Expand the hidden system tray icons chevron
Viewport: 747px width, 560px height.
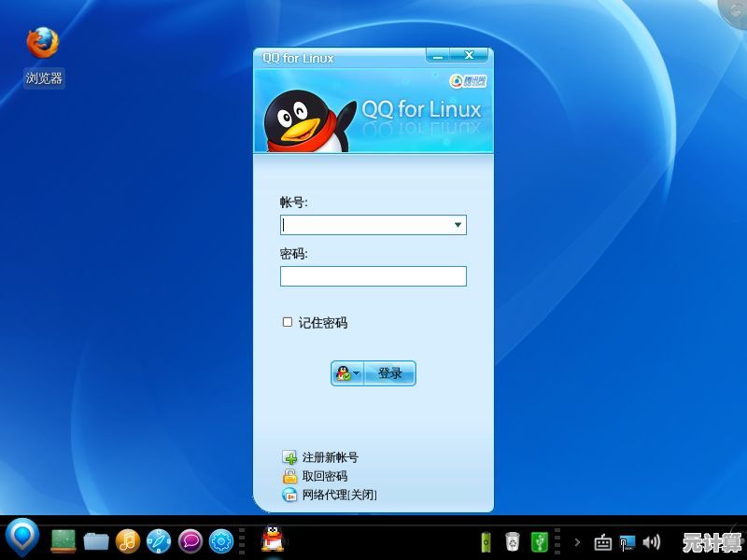[576, 541]
